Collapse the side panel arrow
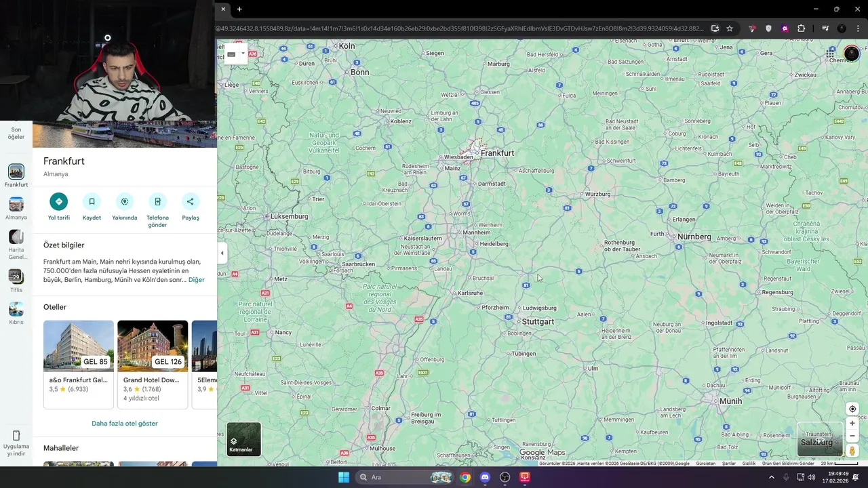 pos(222,253)
